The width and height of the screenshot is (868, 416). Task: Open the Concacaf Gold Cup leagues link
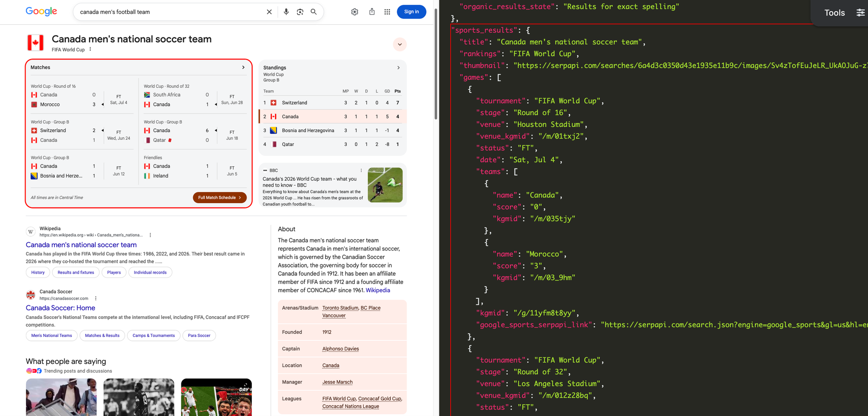point(380,399)
